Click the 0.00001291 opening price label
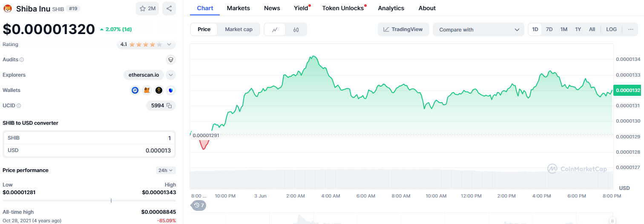644x224 pixels. point(206,135)
